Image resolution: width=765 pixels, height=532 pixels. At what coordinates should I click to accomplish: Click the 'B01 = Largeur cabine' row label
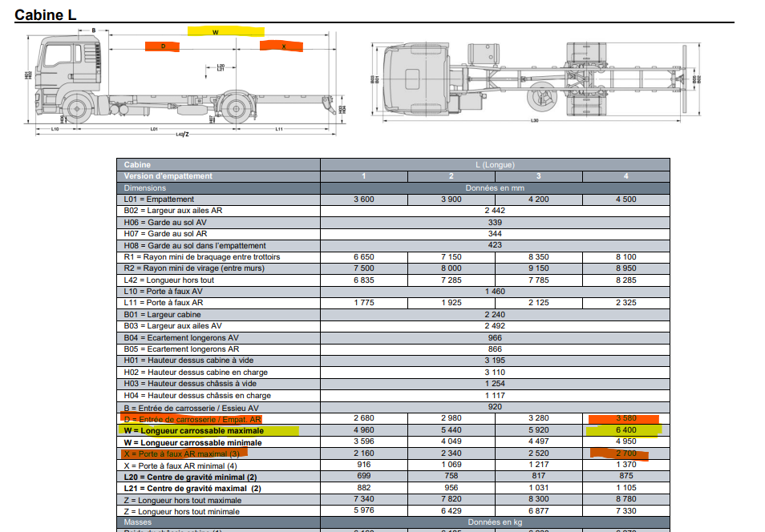coord(163,315)
